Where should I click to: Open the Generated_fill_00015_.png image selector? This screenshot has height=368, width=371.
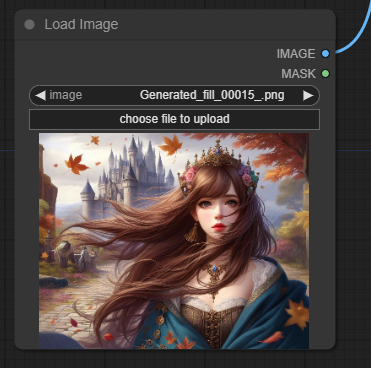174,95
